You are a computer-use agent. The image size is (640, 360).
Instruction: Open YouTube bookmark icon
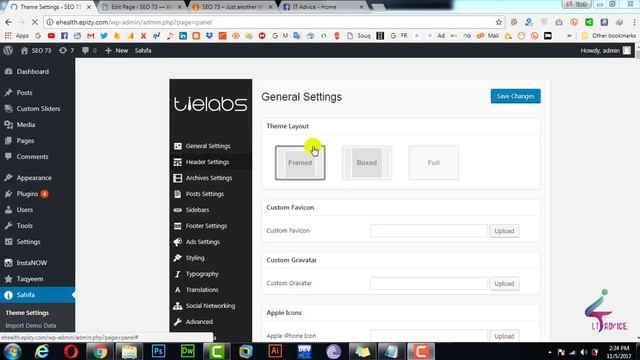(x=51, y=36)
